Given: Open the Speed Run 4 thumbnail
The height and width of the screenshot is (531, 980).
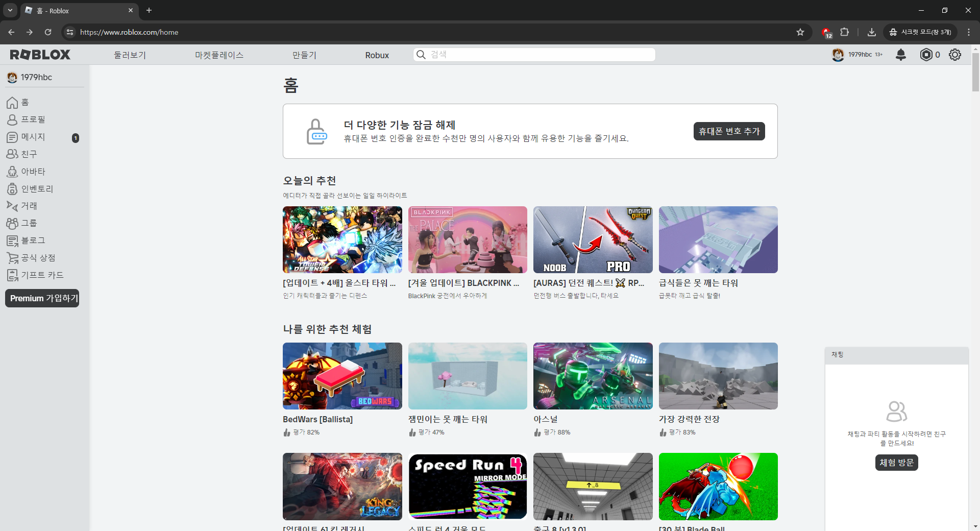Looking at the screenshot, I should pyautogui.click(x=468, y=486).
